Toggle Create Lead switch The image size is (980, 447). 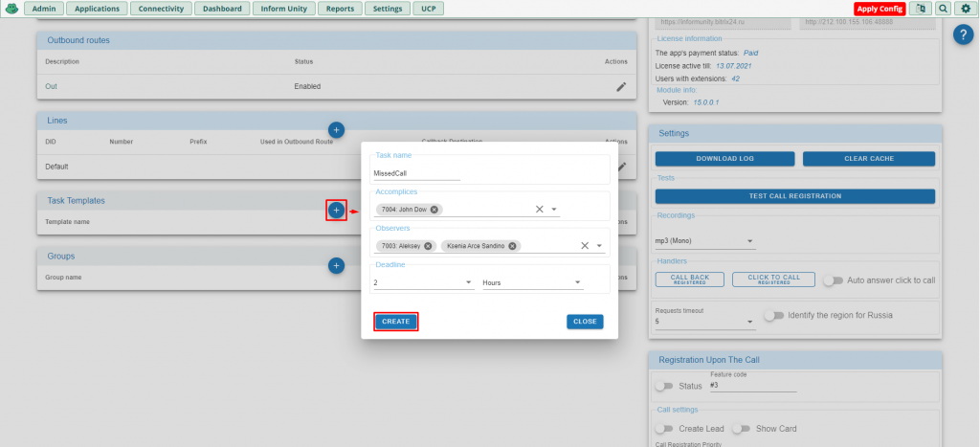(664, 429)
